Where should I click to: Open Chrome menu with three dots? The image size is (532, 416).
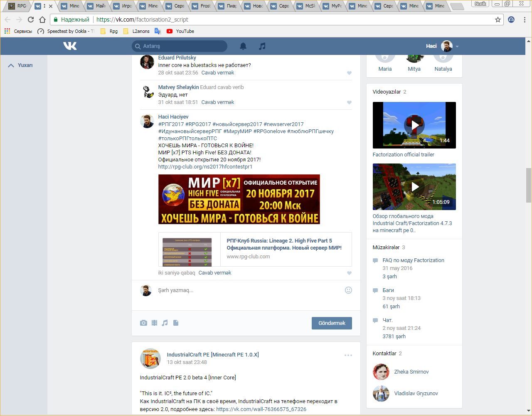coord(525,20)
